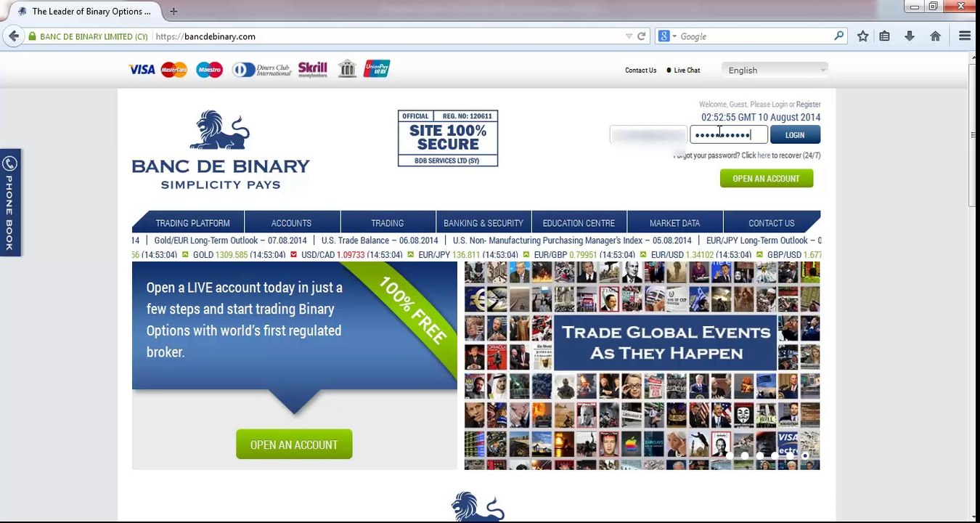
Task: Go to the Firefox home page icon
Action: pos(935,36)
